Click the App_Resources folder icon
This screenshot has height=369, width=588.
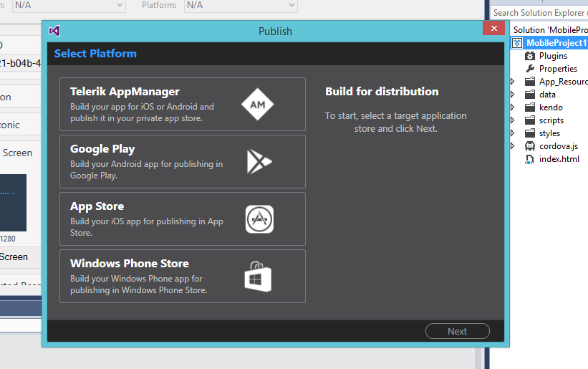click(x=530, y=82)
